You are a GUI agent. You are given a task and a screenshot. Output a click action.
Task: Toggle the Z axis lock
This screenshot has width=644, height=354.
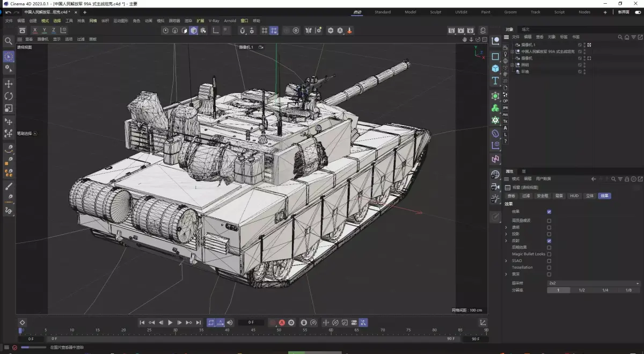coord(54,31)
